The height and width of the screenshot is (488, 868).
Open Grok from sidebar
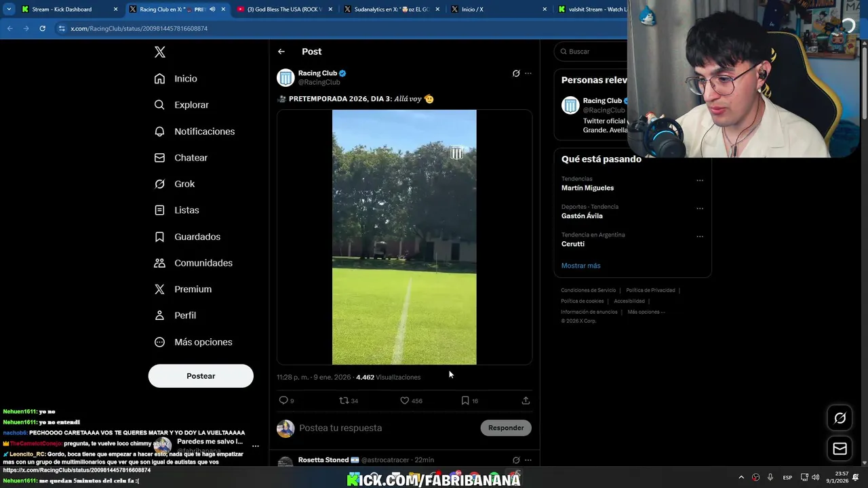(174, 184)
